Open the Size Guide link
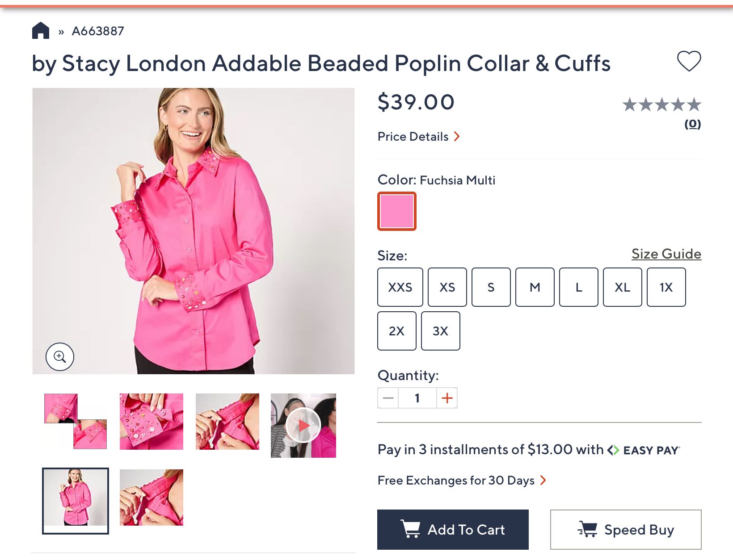Viewport: 733px width, 560px height. point(666,254)
